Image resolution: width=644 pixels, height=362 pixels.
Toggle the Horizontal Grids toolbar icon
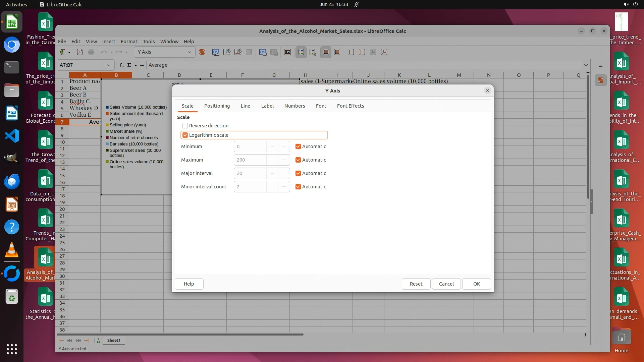pos(326,52)
